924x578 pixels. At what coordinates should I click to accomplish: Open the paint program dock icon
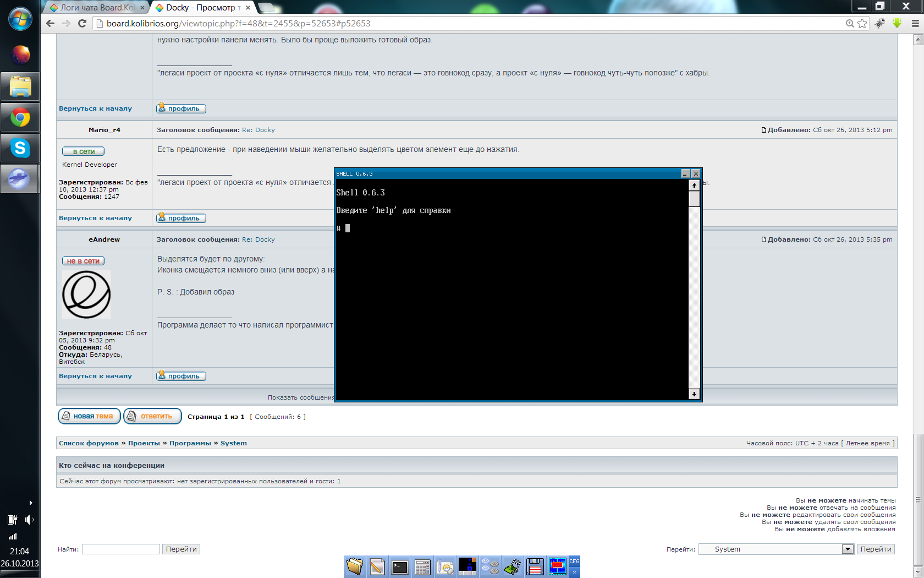tap(445, 566)
